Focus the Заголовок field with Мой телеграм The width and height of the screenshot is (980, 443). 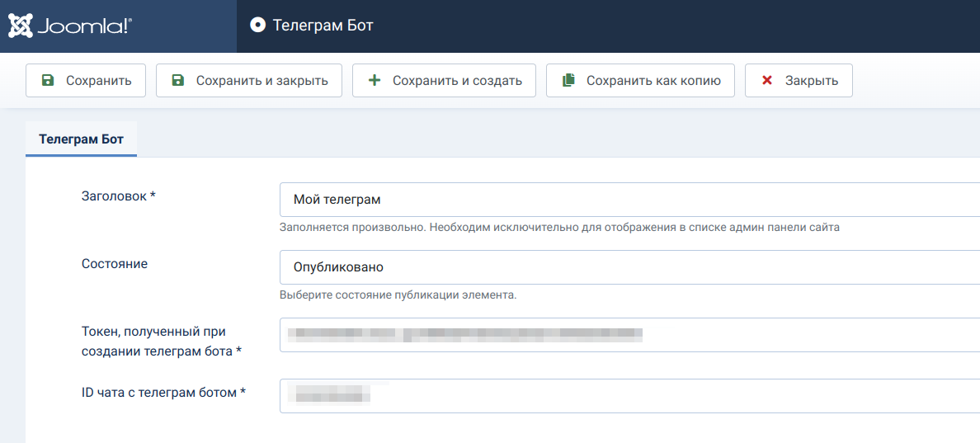629,200
